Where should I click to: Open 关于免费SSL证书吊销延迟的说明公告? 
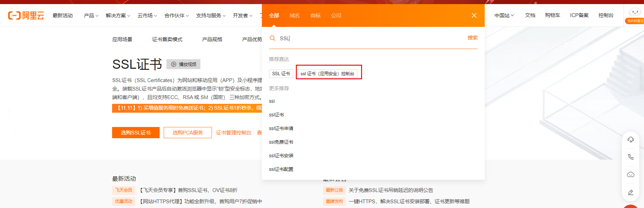[x=391, y=190]
